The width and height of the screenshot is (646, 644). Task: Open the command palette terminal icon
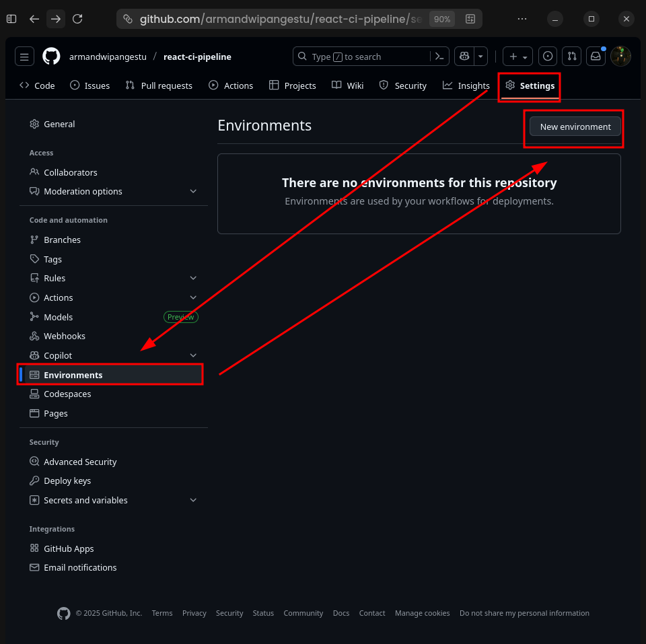[438, 56]
